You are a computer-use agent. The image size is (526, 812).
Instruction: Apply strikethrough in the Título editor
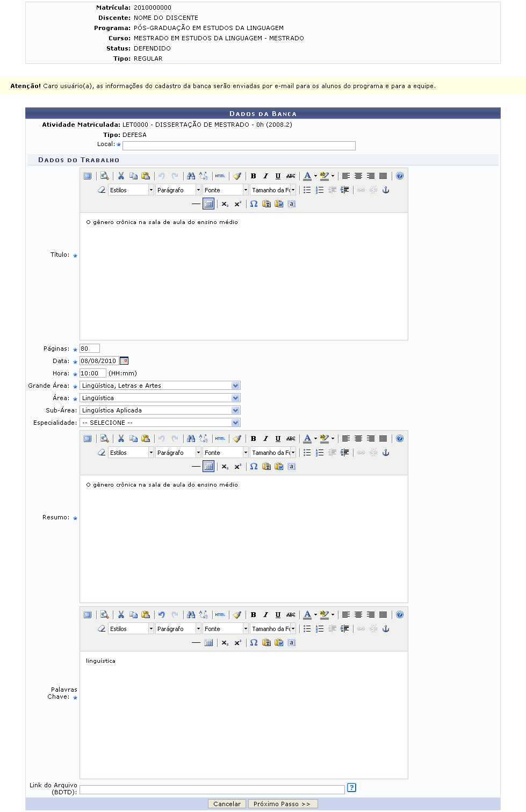coord(291,176)
